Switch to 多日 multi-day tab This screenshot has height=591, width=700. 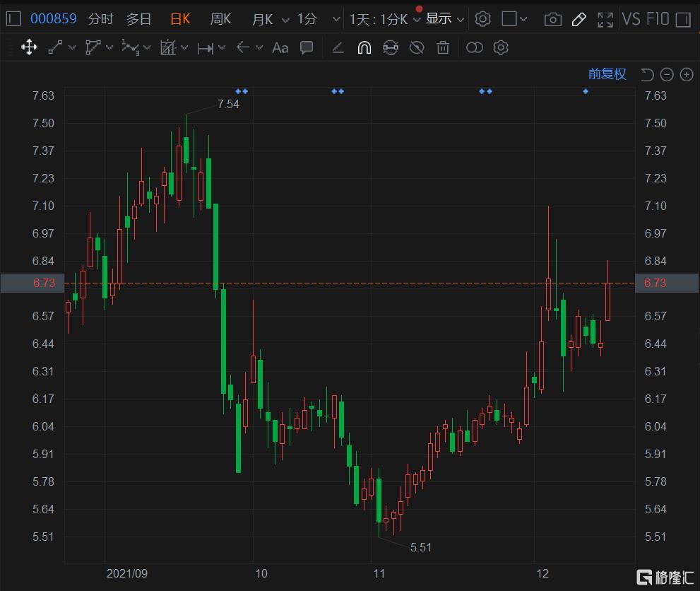pos(138,19)
